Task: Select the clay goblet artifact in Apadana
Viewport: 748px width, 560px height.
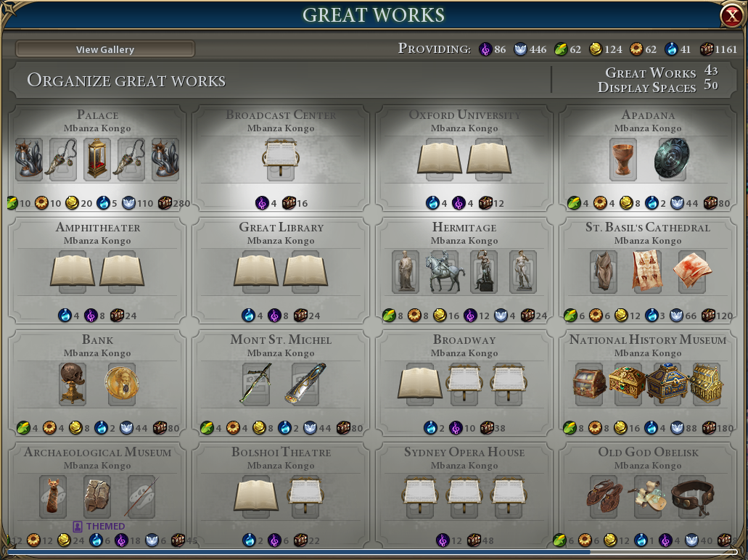Action: 623,159
